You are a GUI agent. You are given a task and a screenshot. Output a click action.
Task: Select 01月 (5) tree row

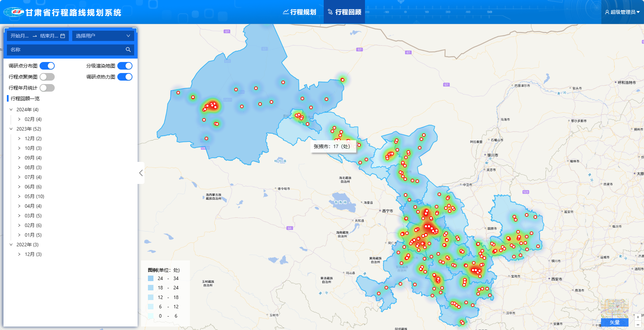(33, 235)
